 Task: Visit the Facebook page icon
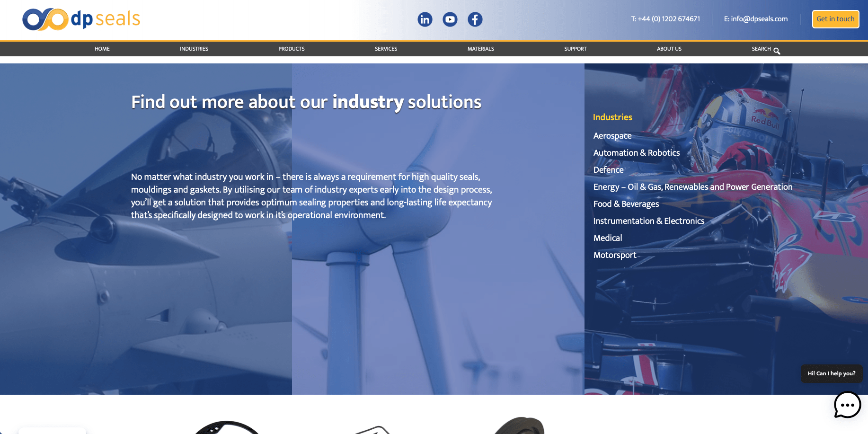[475, 19]
